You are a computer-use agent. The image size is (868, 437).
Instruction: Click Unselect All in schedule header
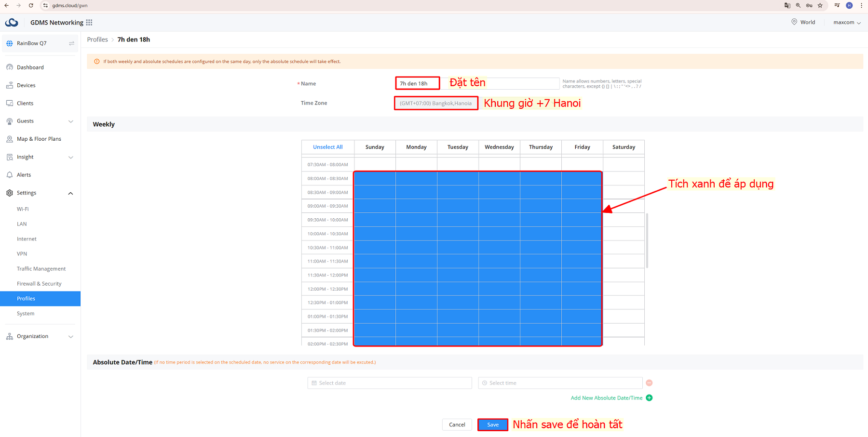point(327,147)
